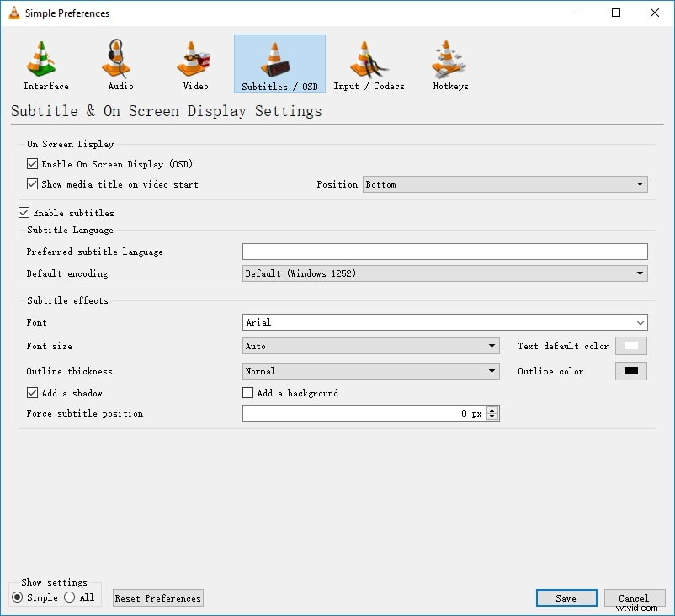Open the Font family combo box

(x=444, y=322)
